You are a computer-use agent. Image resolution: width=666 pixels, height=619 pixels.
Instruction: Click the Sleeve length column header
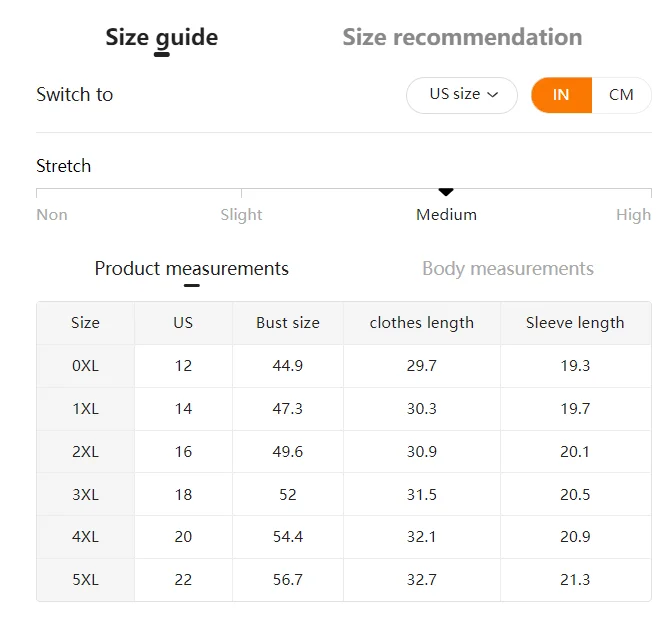click(x=575, y=323)
